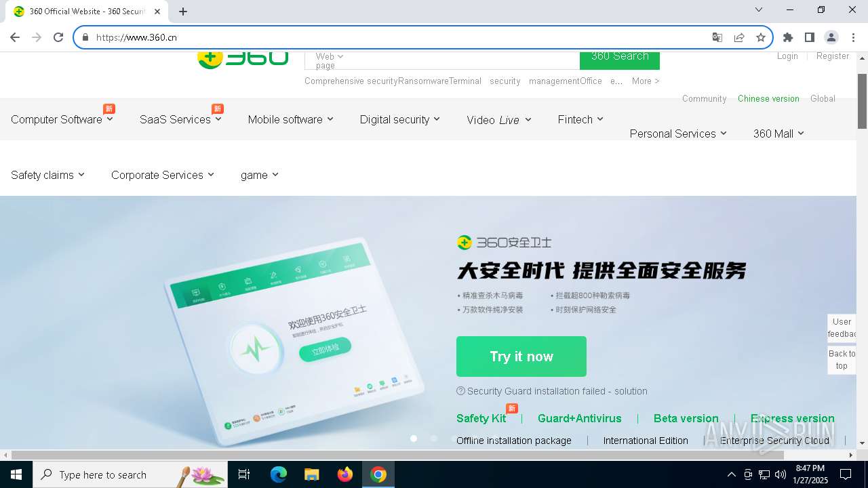Open a new tab with plus button
Screen dimensions: 868x488
183,12
